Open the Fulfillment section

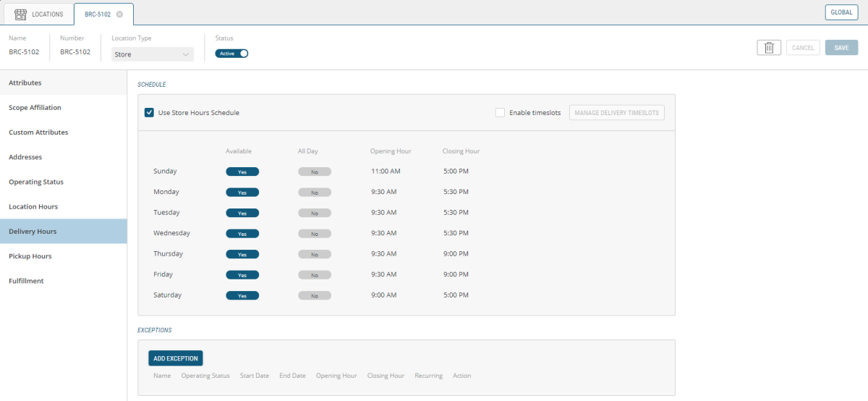click(x=26, y=281)
